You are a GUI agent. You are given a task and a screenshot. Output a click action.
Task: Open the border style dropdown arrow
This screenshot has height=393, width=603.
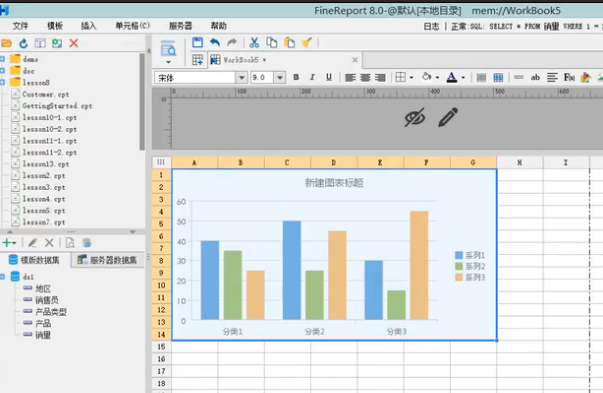point(411,78)
